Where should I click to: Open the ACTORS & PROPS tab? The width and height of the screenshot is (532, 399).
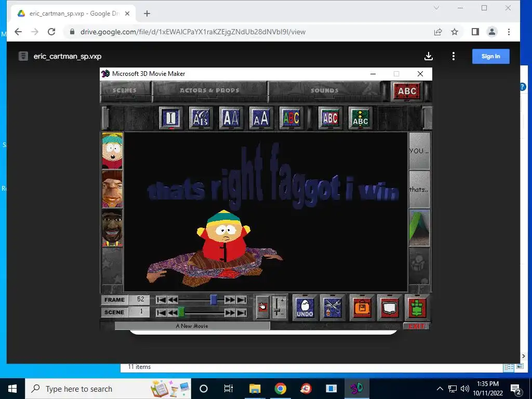209,90
